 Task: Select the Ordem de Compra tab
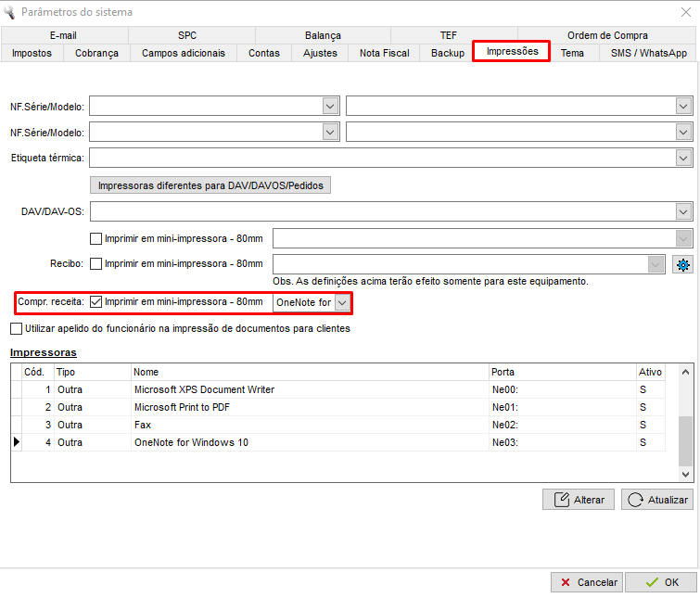pyautogui.click(x=607, y=35)
